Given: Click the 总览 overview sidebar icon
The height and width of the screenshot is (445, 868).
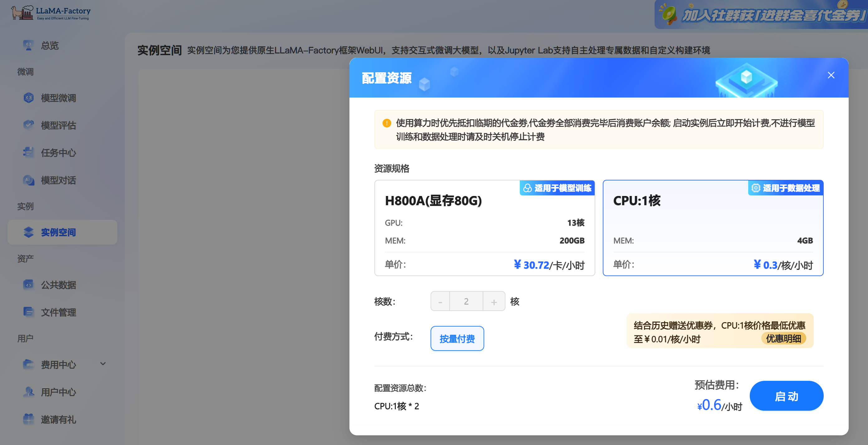Looking at the screenshot, I should (x=28, y=45).
